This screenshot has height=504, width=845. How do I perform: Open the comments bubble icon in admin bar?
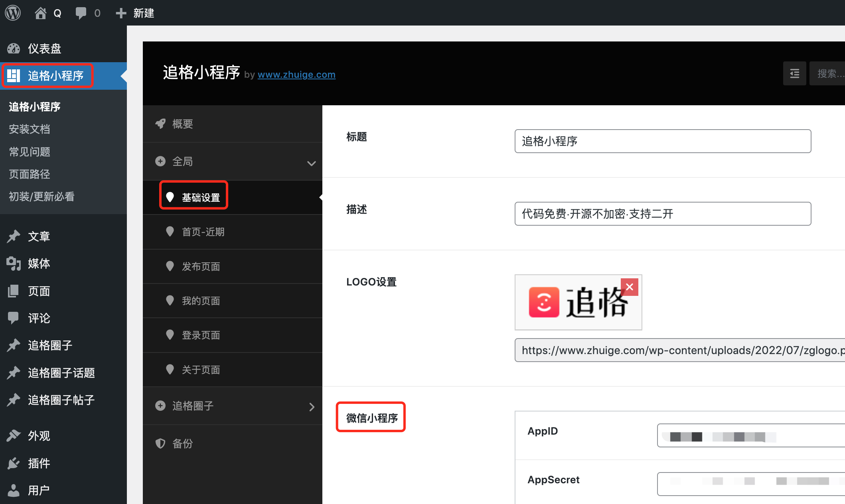(x=81, y=13)
